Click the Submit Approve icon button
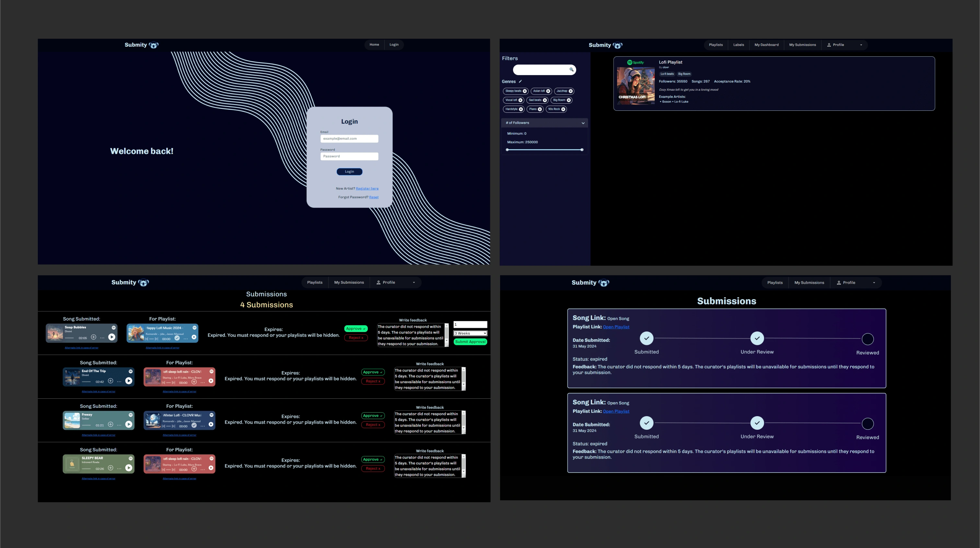Screen dimensions: 980x548 click(471, 342)
